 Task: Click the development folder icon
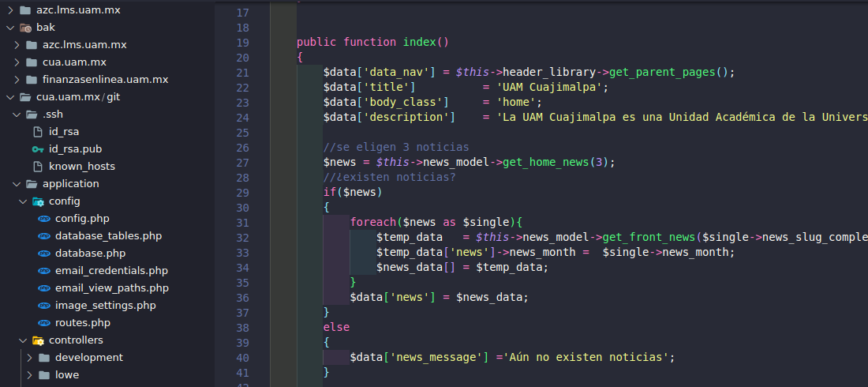click(45, 358)
